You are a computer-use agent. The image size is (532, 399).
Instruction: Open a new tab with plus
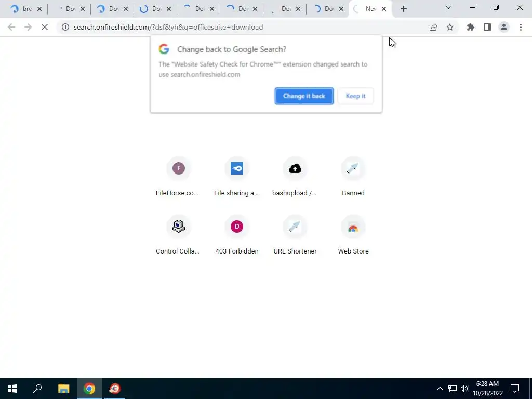(x=403, y=9)
